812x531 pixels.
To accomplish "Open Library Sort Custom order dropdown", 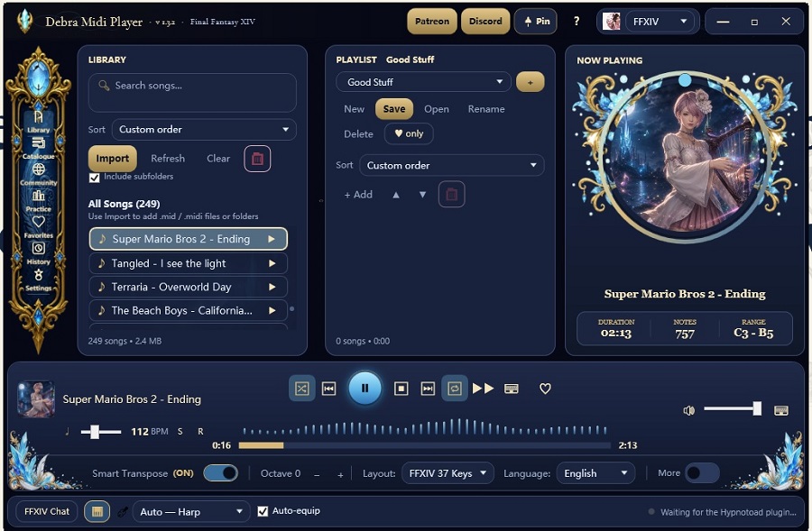I will tap(204, 130).
